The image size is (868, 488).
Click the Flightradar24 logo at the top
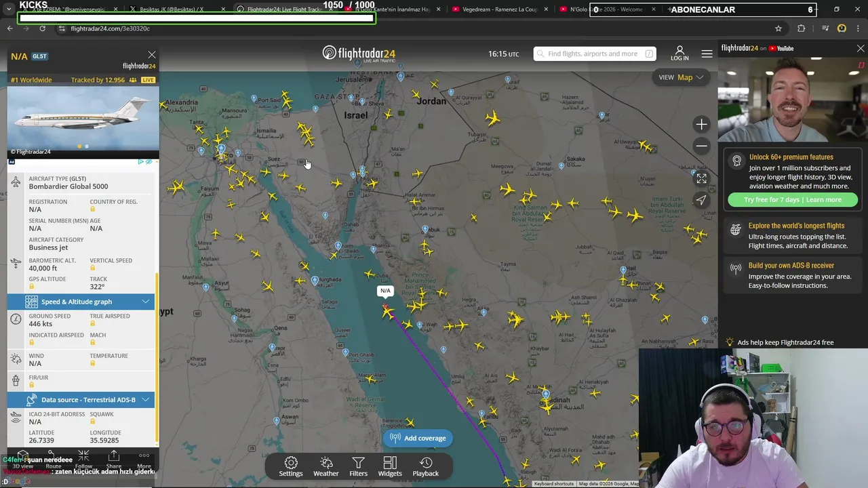pyautogui.click(x=359, y=54)
